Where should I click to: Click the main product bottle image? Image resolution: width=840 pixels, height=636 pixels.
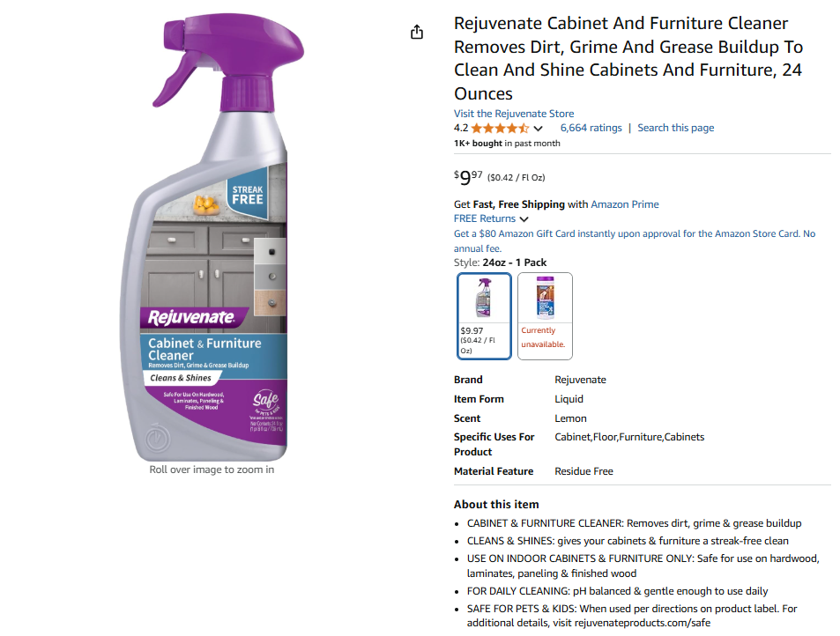[x=212, y=237]
